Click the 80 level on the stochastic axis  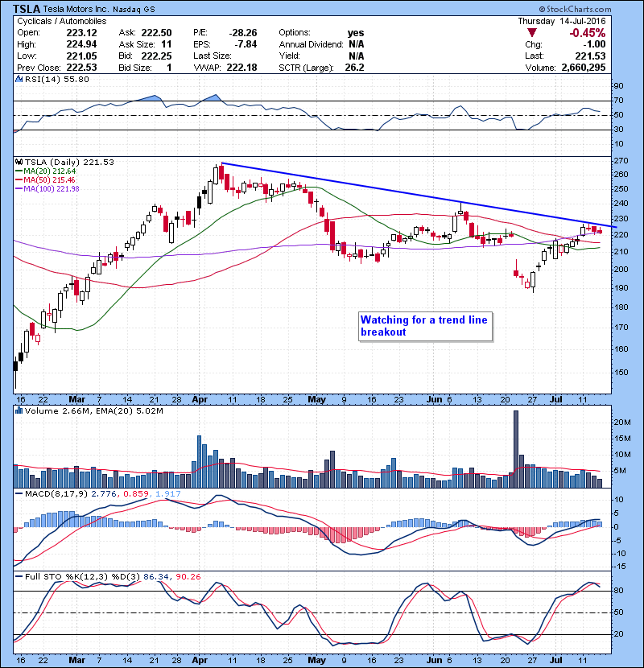click(x=618, y=591)
